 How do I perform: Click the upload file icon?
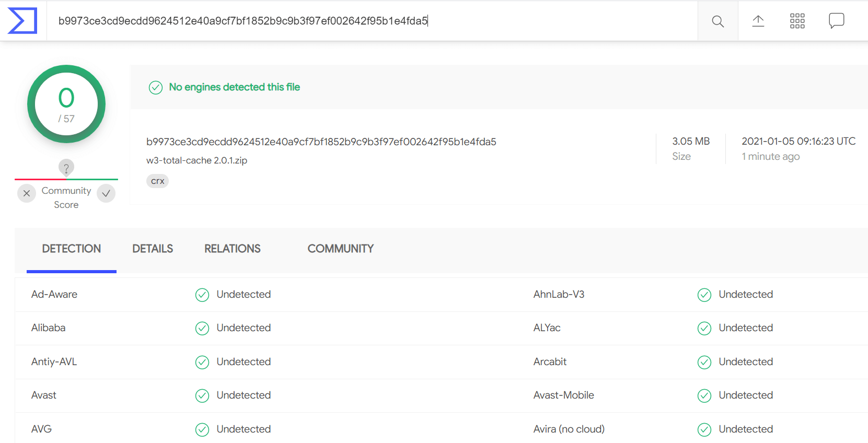click(758, 21)
